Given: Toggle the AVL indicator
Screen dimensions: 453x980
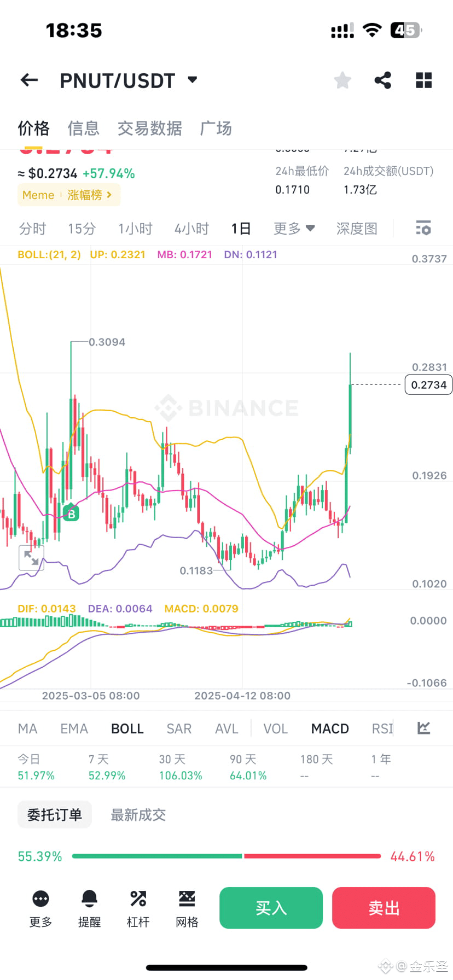Looking at the screenshot, I should coord(226,728).
